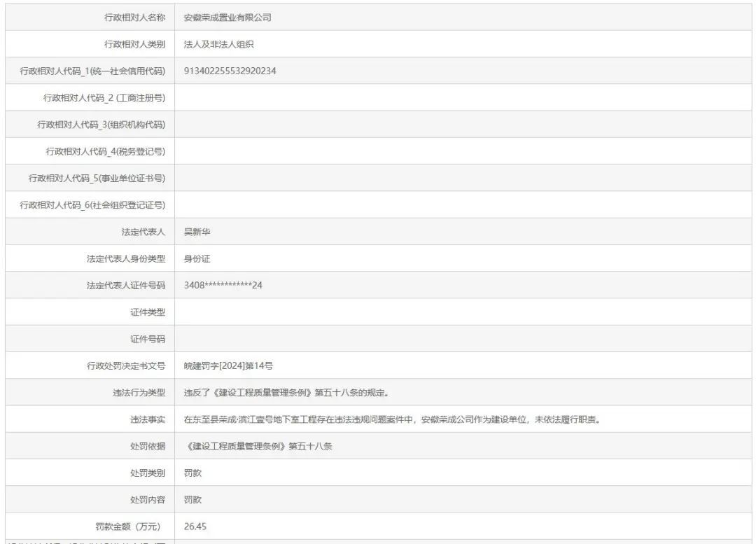This screenshot has height=544, width=756.
Task: Click the label 行政相对人类别
Action: tap(134, 44)
